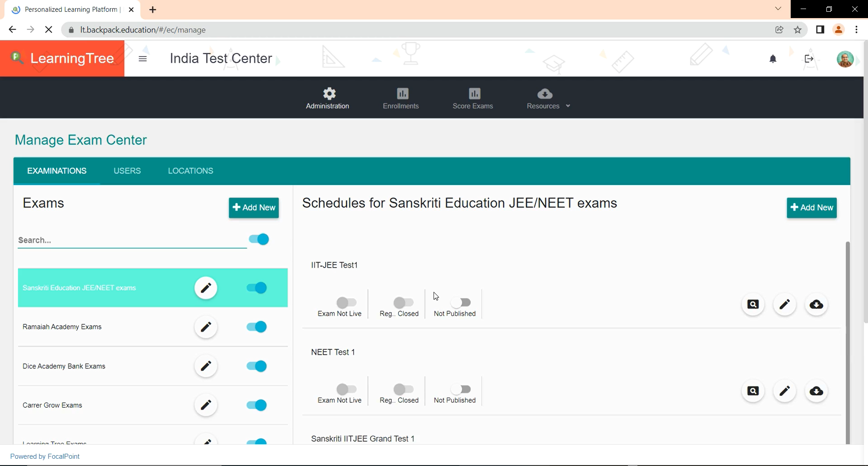
Task: Edit the NEET Test 1 schedule
Action: click(784, 391)
